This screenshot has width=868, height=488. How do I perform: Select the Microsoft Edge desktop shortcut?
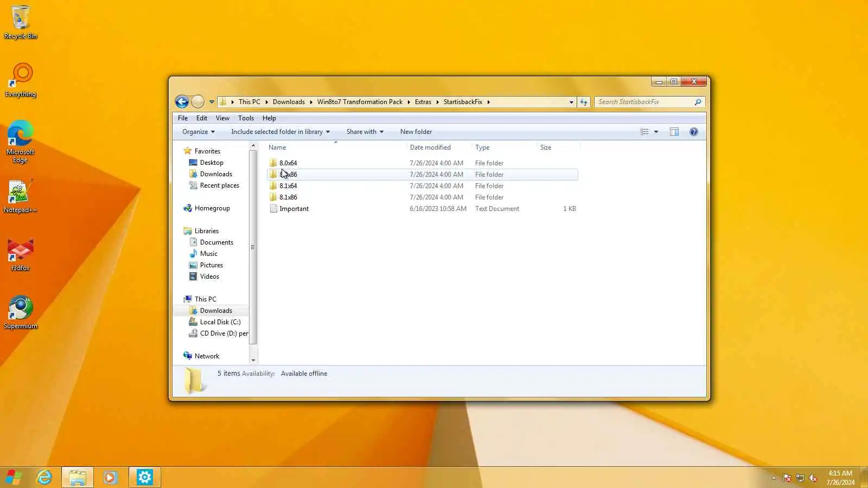21,142
